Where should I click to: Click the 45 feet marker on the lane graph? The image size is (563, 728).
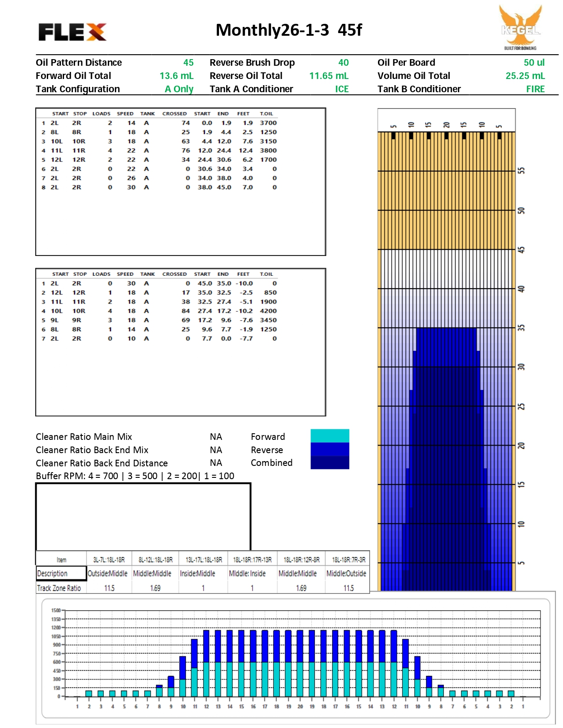tap(521, 250)
